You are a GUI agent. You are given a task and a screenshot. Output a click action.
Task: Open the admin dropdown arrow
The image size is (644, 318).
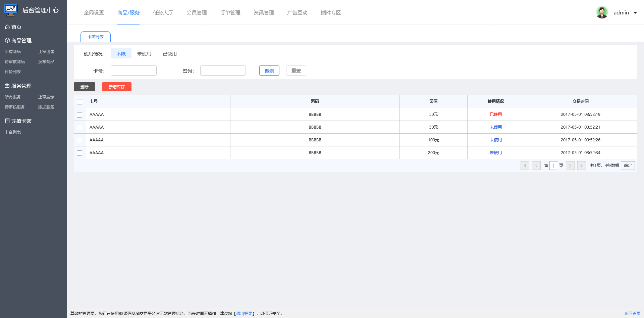coord(635,13)
